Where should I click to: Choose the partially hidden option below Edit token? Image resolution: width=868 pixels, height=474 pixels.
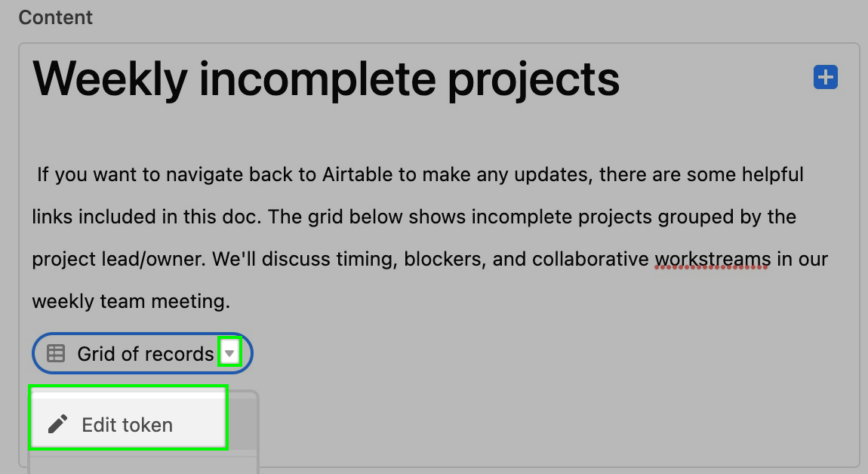click(143, 464)
